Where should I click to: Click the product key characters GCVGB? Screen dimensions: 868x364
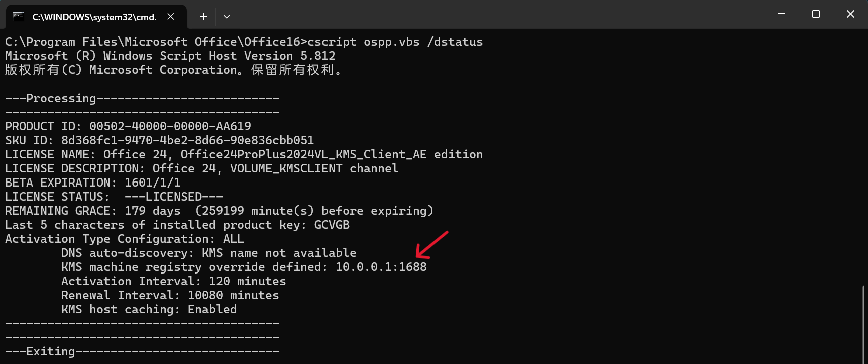[x=332, y=225]
